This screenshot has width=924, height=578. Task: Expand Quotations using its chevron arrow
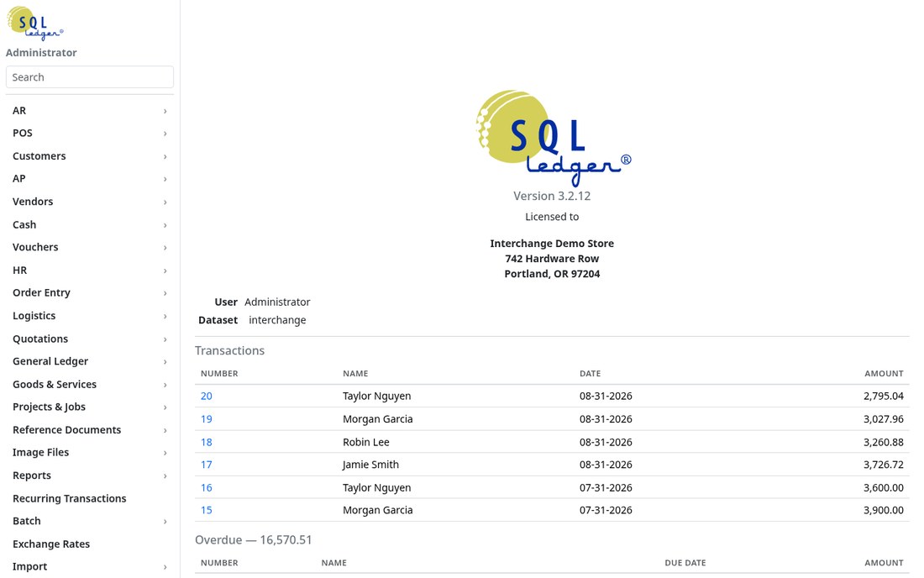[x=165, y=339]
